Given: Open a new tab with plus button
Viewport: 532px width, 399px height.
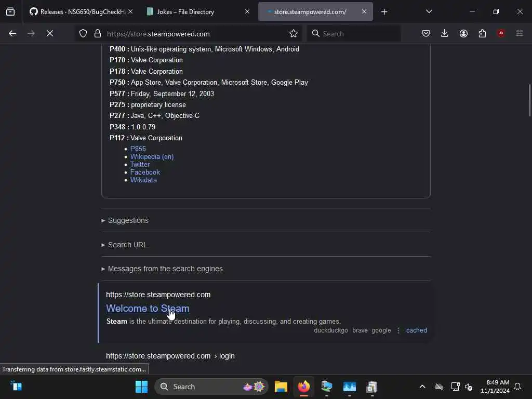Looking at the screenshot, I should (x=384, y=12).
